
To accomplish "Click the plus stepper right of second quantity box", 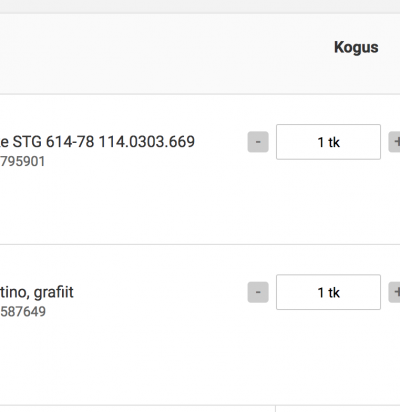I will pyautogui.click(x=395, y=292).
